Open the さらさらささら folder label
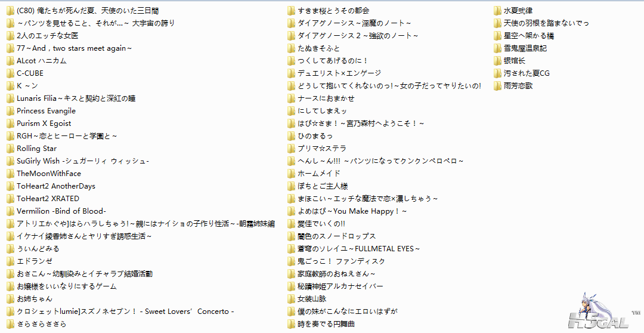 click(x=41, y=324)
